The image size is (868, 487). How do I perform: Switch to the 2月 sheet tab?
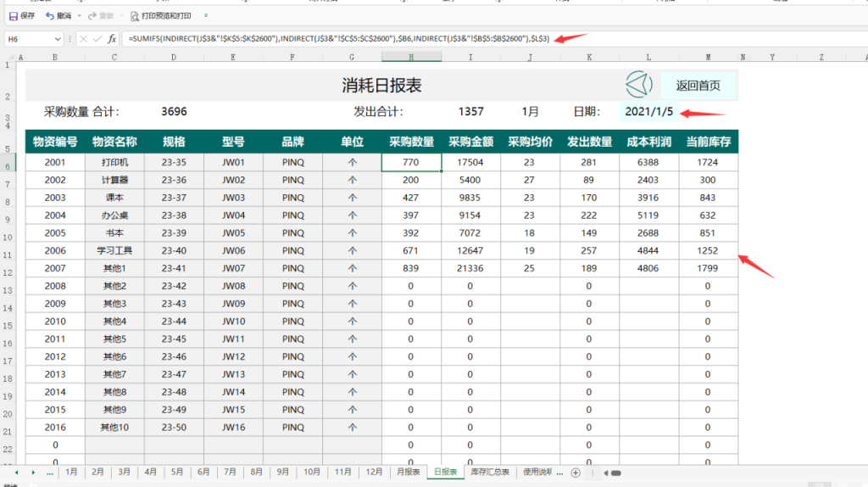pyautogui.click(x=97, y=472)
